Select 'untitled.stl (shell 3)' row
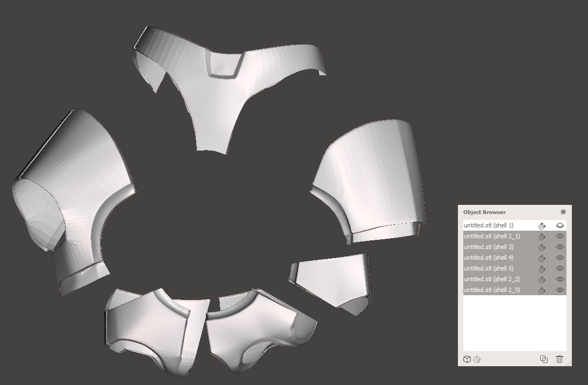 [x=514, y=247]
